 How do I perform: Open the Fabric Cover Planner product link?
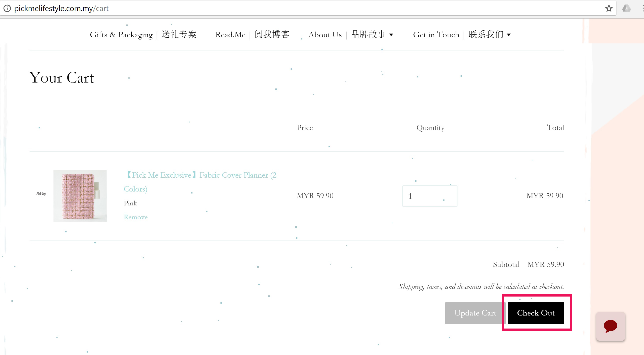click(200, 182)
